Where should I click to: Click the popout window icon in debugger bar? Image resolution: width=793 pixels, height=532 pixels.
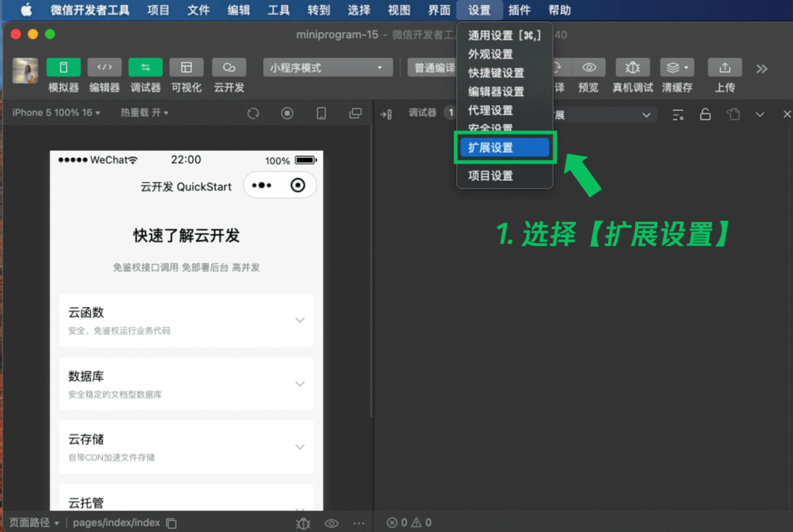pos(733,115)
